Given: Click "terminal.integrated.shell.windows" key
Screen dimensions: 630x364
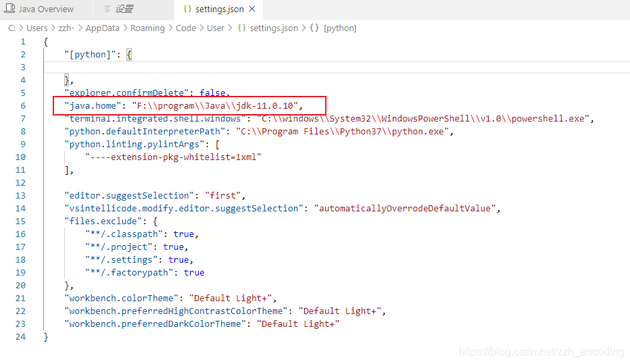Looking at the screenshot, I should (155, 119).
